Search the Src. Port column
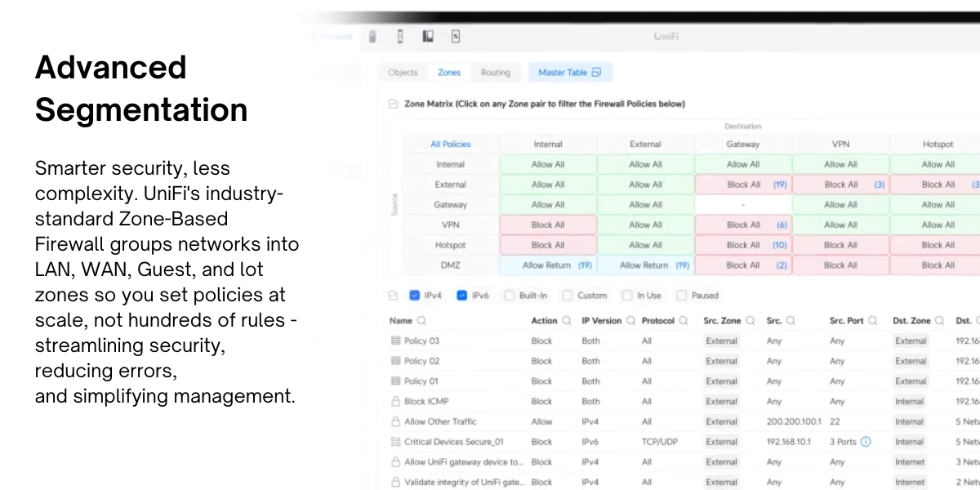This screenshot has width=980, height=490. click(x=873, y=321)
